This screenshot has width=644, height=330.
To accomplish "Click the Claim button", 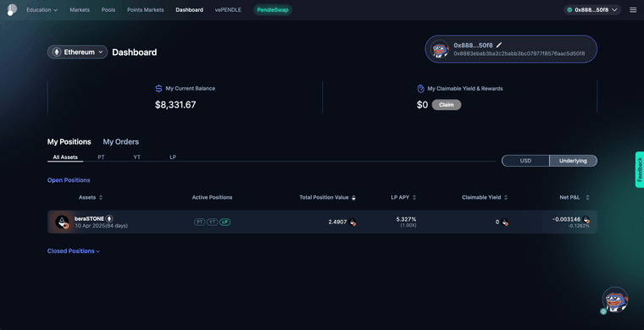I will pos(447,105).
